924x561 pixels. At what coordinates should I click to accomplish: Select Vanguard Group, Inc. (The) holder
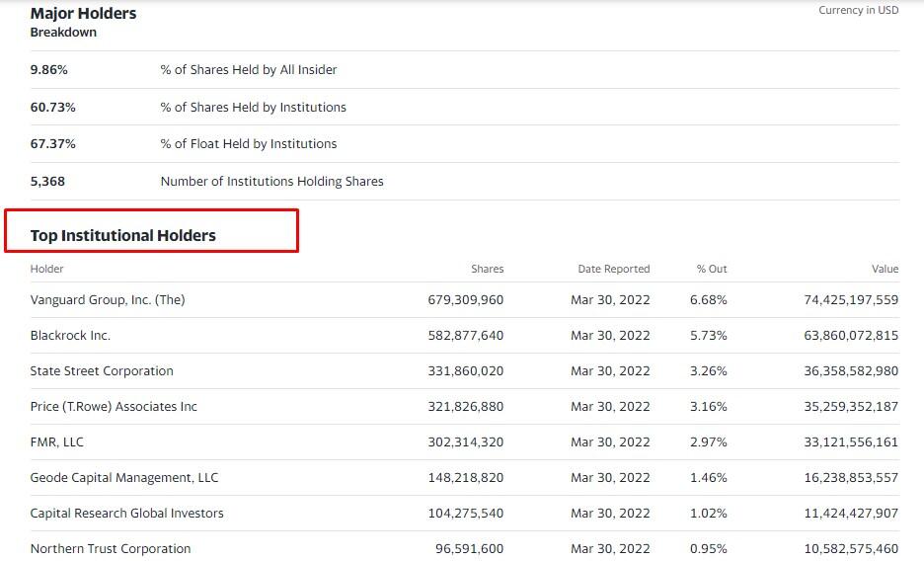point(108,300)
